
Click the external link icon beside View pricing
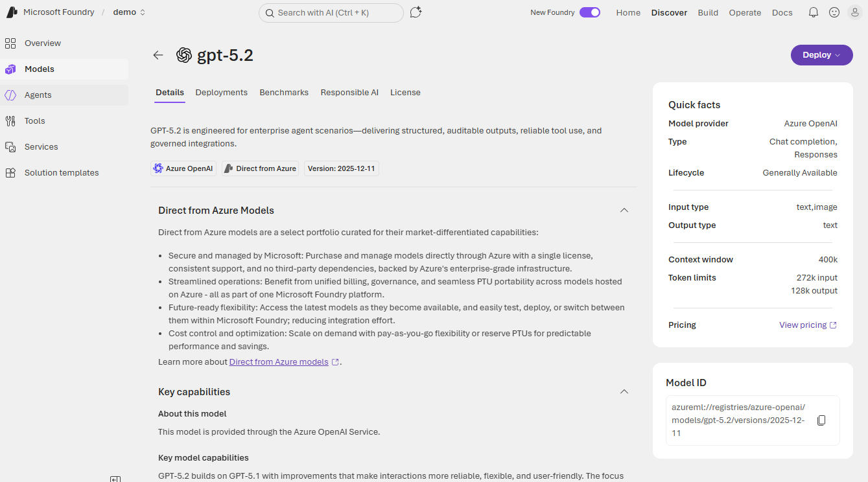pos(834,325)
